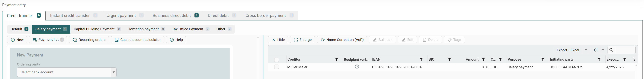This screenshot has width=644, height=79.
Task: Click the Name Correction (VoP) button
Action: pos(342,40)
